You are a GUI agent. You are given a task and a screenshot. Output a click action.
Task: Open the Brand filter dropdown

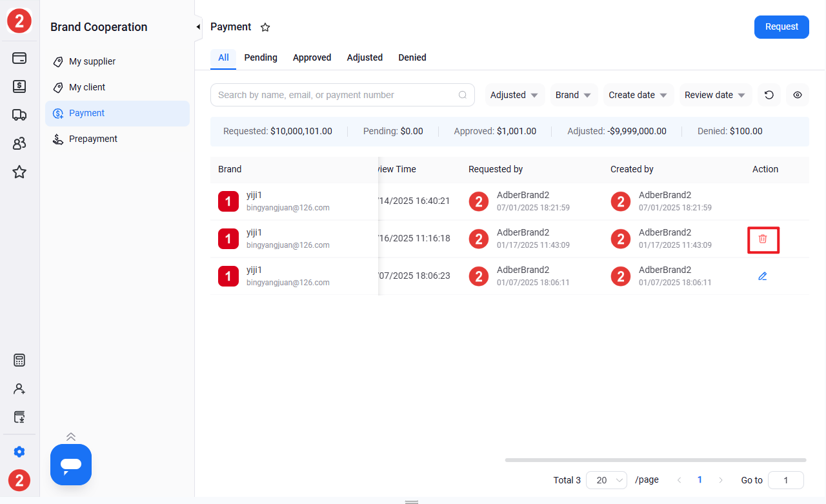[574, 95]
